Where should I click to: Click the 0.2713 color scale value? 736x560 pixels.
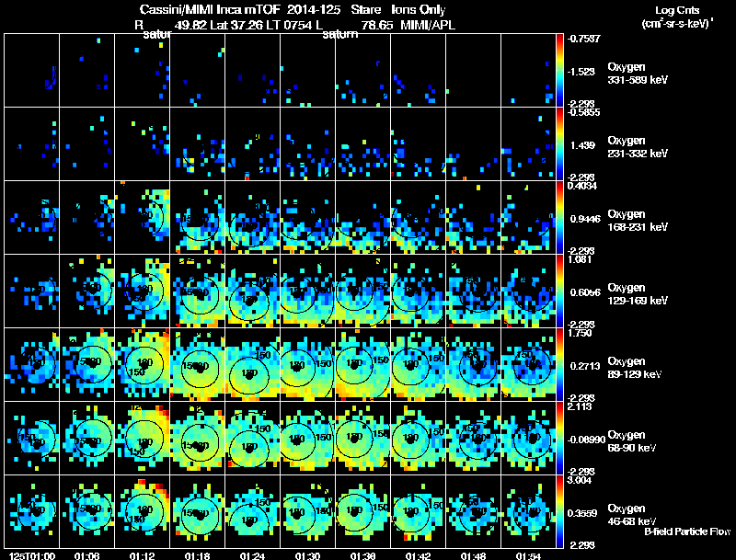coord(585,366)
